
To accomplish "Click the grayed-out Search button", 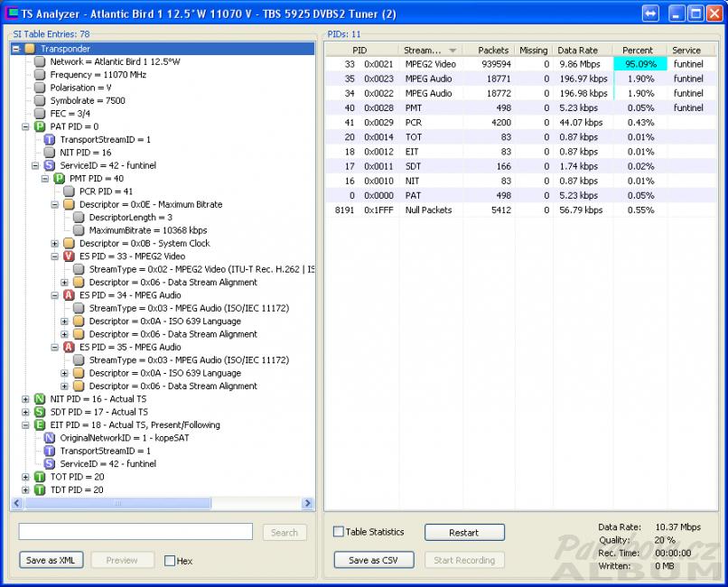I will [x=285, y=533].
